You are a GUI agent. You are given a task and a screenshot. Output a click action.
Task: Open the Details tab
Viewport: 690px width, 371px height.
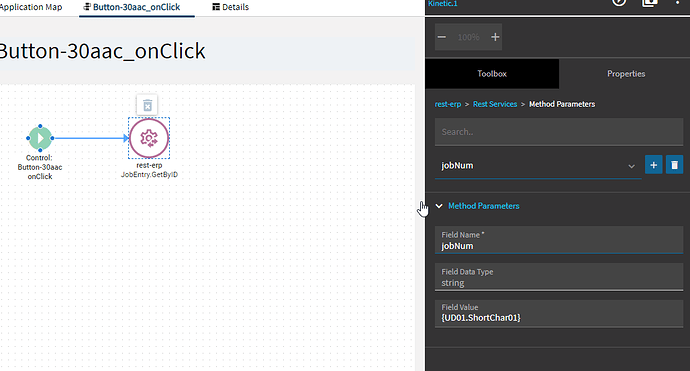[x=231, y=7]
